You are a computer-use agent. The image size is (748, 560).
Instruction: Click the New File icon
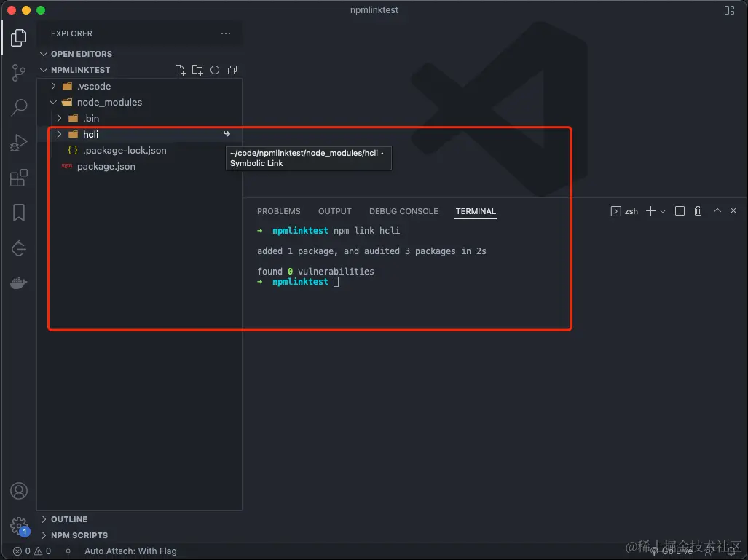click(x=180, y=70)
